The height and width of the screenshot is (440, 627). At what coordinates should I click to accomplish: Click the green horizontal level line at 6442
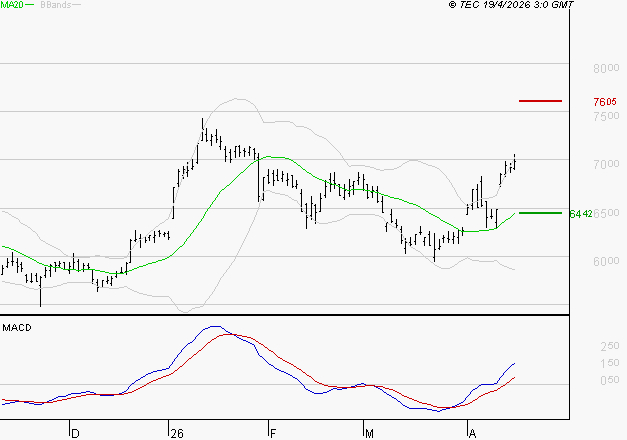coord(540,213)
